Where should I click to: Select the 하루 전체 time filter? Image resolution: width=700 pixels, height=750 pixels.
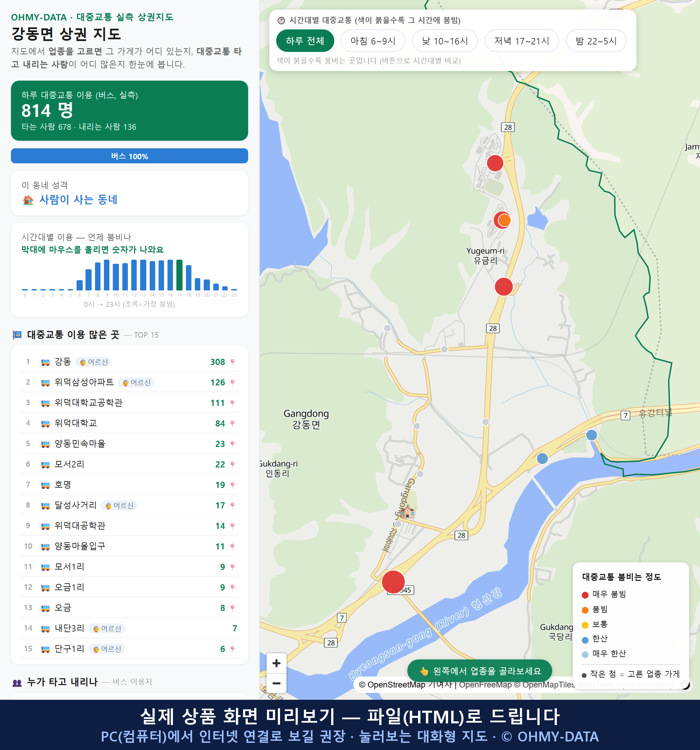tap(305, 41)
